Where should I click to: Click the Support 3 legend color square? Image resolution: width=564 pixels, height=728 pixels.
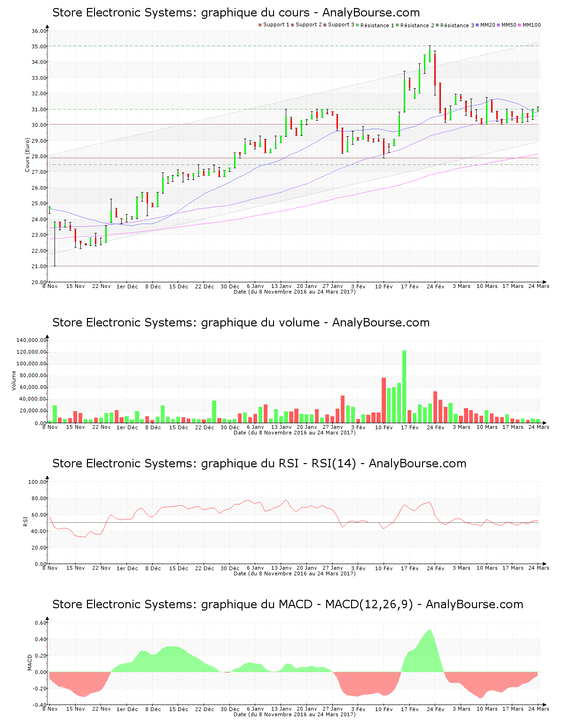click(325, 25)
